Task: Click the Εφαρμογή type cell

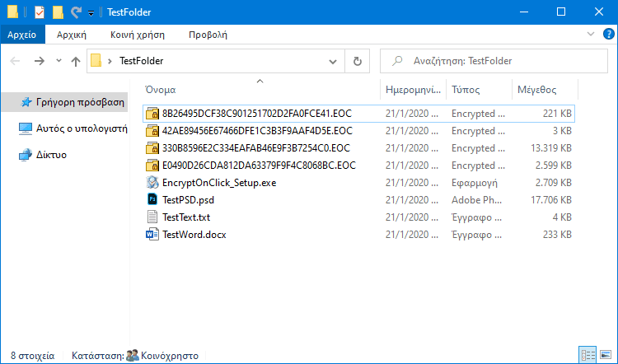Action: click(x=475, y=183)
